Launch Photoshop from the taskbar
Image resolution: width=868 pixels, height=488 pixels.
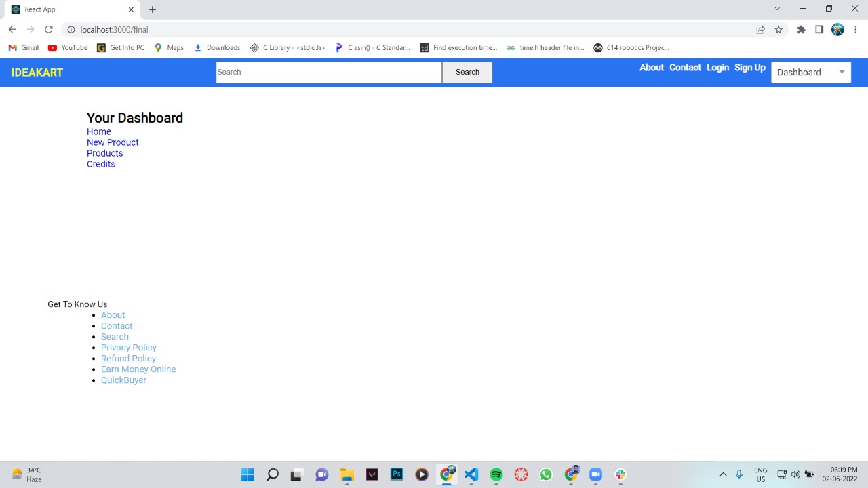396,474
